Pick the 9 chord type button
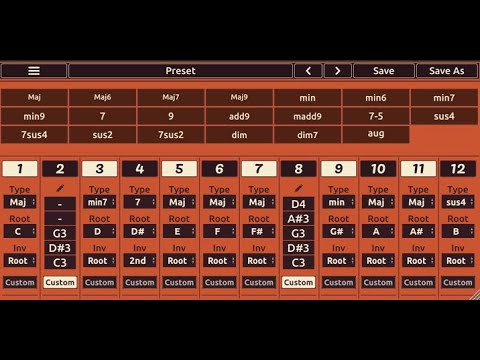480x360 pixels. click(171, 116)
